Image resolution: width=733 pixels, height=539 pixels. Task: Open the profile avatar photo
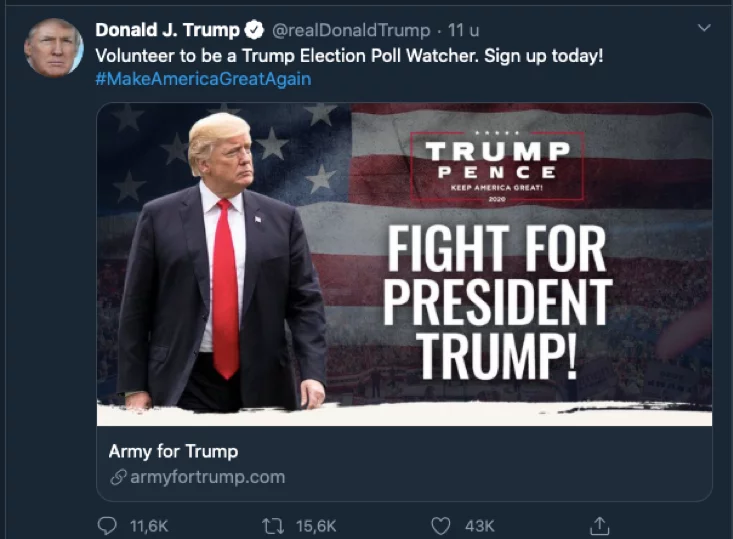54,48
